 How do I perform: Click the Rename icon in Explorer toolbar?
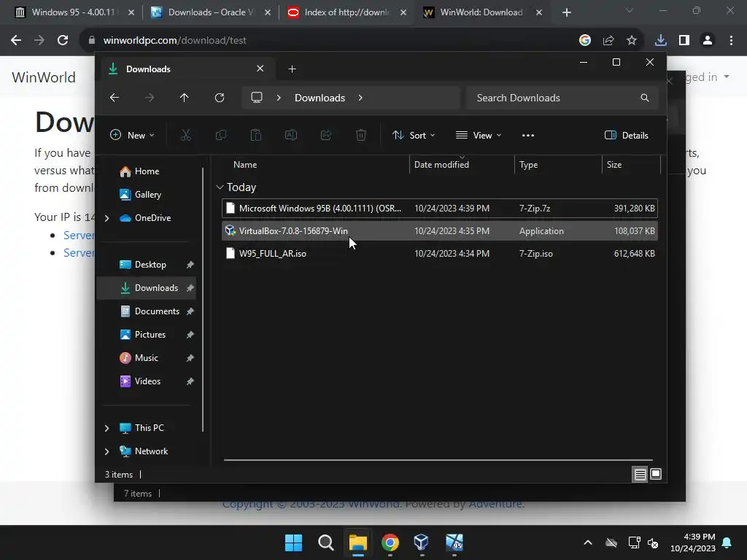[x=290, y=135]
